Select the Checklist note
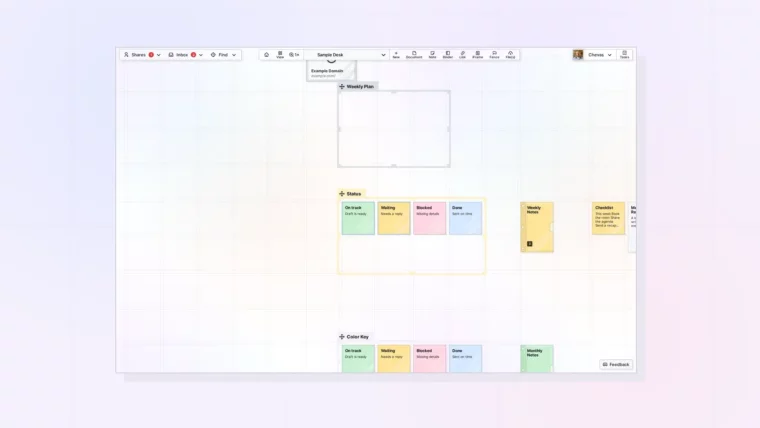 pyautogui.click(x=608, y=218)
